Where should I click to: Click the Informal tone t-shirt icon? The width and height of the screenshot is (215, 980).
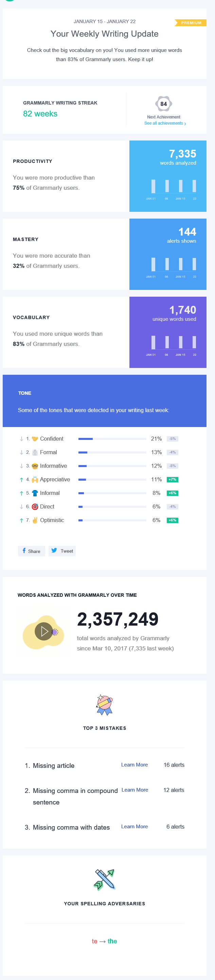pos(35,493)
